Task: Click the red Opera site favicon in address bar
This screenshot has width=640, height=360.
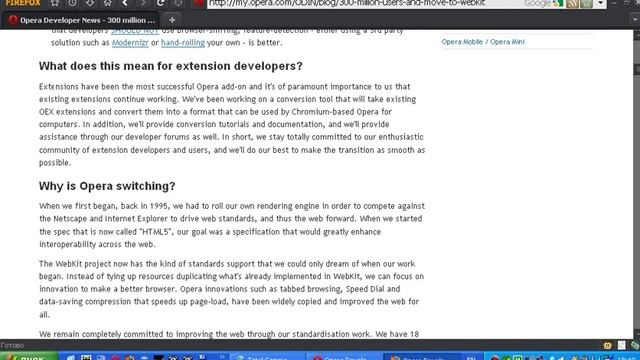Action: click(199, 3)
